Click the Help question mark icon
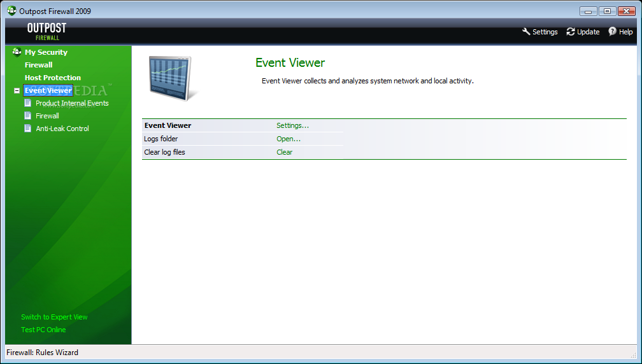The image size is (642, 364). [612, 31]
